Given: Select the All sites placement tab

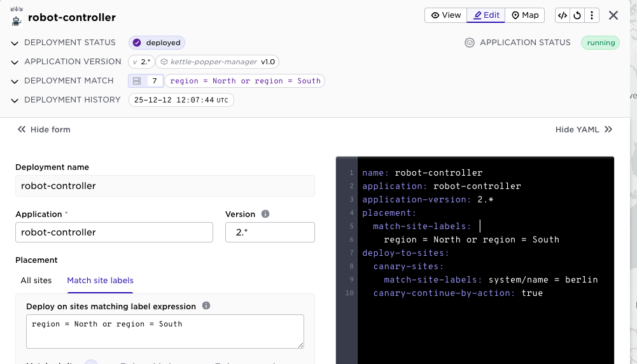Looking at the screenshot, I should pyautogui.click(x=36, y=280).
